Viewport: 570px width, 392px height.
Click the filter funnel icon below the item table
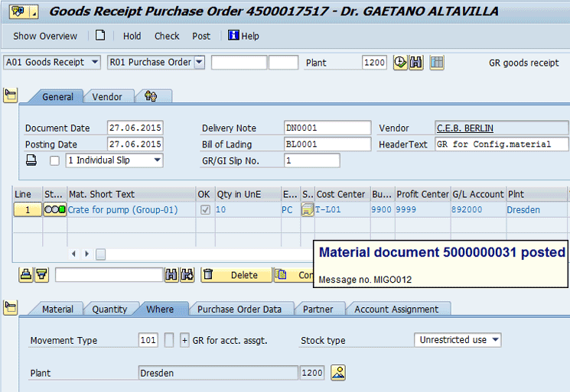point(41,275)
